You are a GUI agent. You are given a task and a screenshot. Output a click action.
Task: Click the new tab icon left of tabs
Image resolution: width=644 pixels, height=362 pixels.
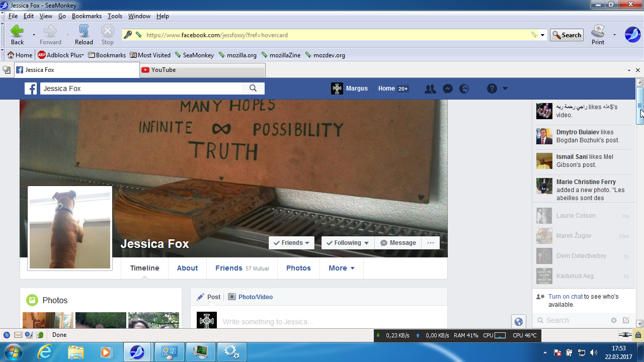coord(7,70)
